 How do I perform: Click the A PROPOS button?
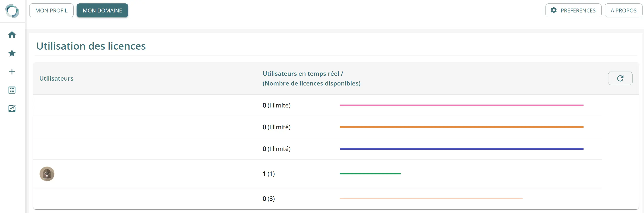pos(623,11)
